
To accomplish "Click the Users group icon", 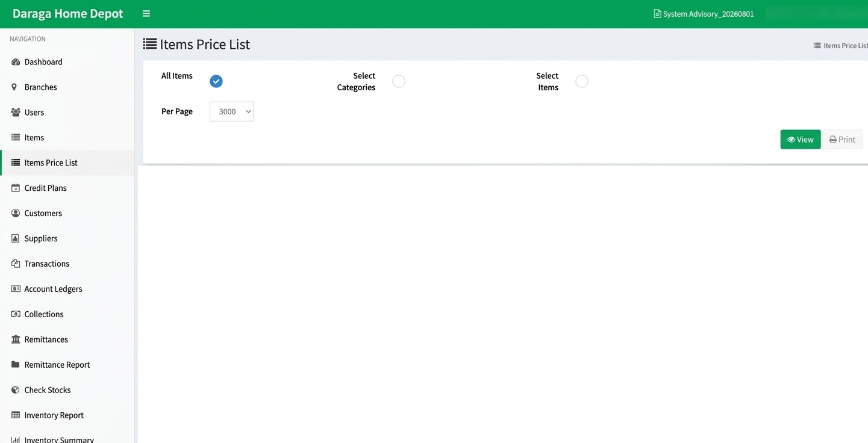I will coord(16,113).
